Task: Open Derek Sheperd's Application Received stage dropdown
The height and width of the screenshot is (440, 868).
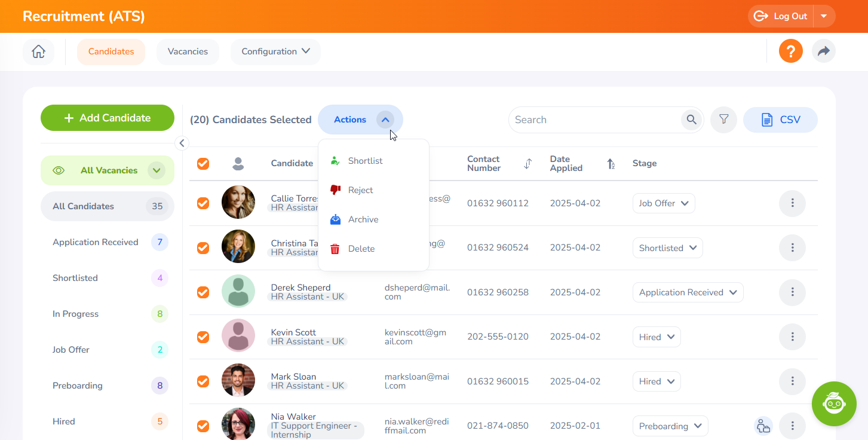Action: click(688, 292)
